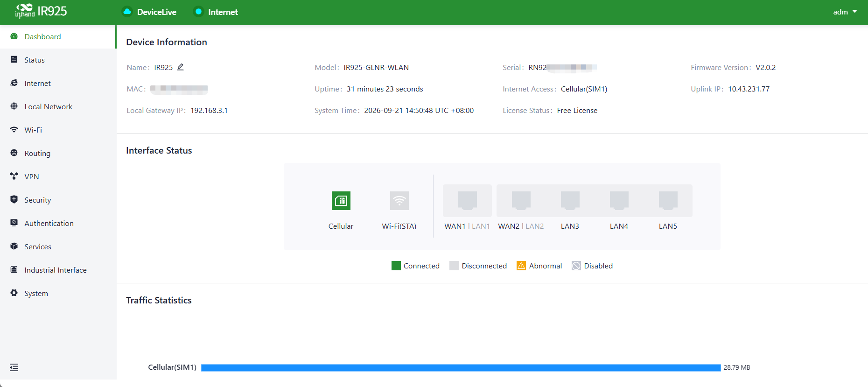
Task: Edit the device name with pencil icon
Action: 180,67
